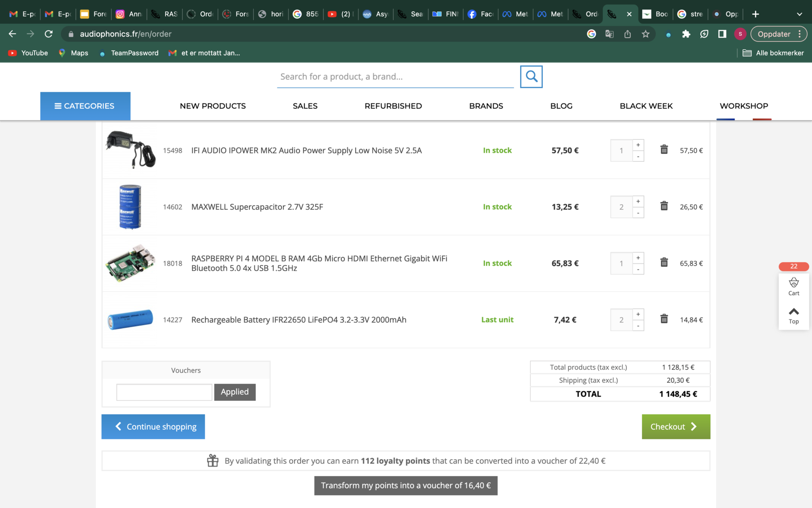Reload the page in browser
This screenshot has height=508, width=812.
click(48, 34)
